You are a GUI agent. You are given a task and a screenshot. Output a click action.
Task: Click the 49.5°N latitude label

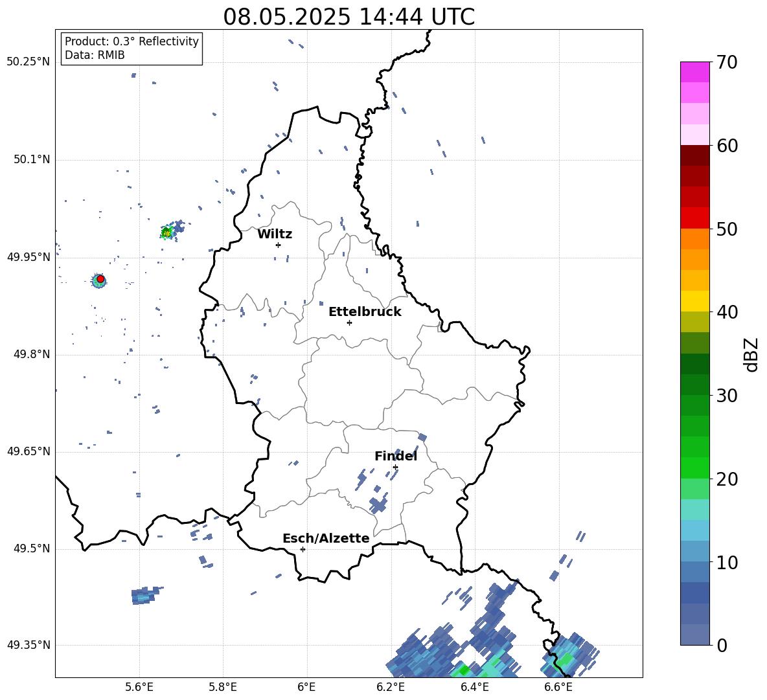click(32, 548)
